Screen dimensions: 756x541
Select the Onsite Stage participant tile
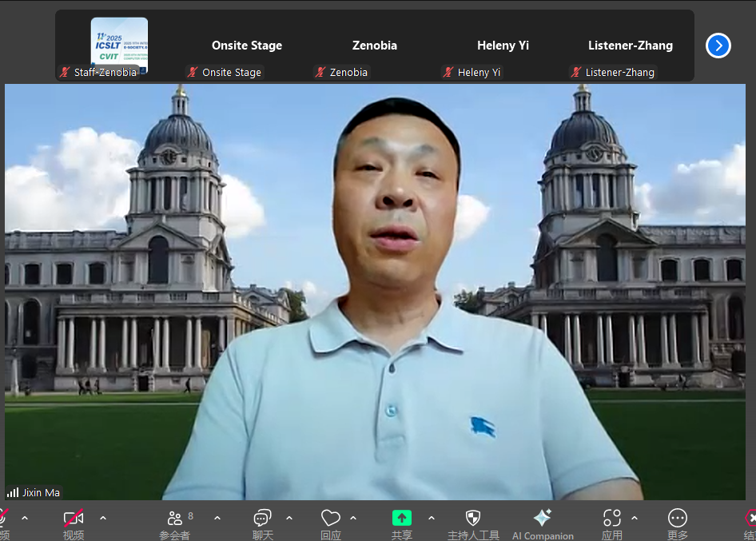tap(246, 46)
